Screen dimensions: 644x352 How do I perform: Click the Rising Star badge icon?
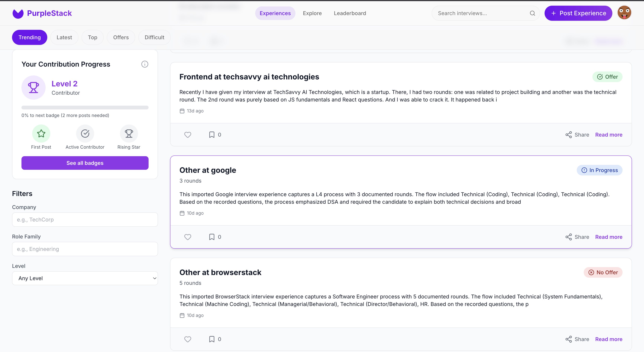coord(129,133)
